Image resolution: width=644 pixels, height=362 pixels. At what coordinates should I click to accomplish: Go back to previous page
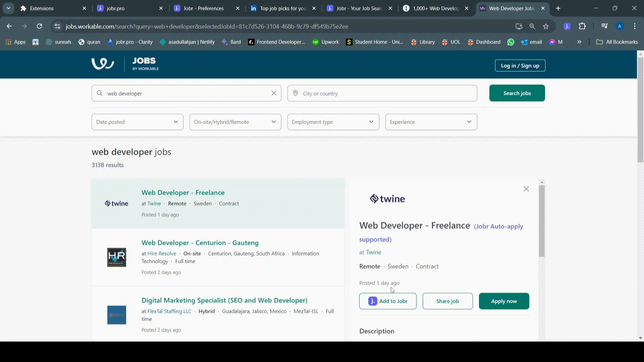click(9, 26)
